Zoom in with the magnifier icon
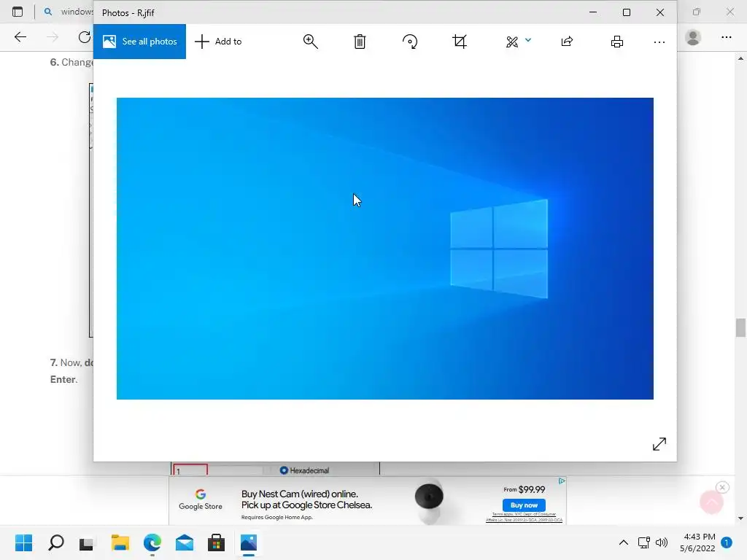This screenshot has width=747, height=560. tap(311, 42)
